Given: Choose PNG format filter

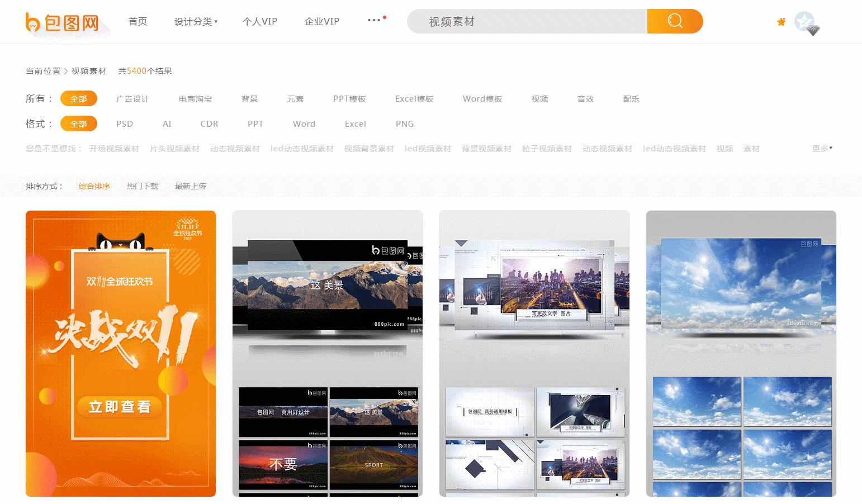Looking at the screenshot, I should (405, 124).
